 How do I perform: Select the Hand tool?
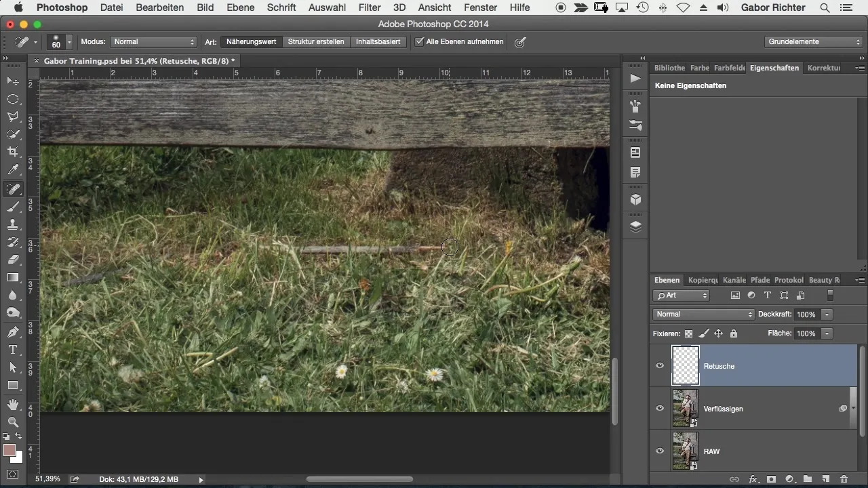(x=13, y=405)
